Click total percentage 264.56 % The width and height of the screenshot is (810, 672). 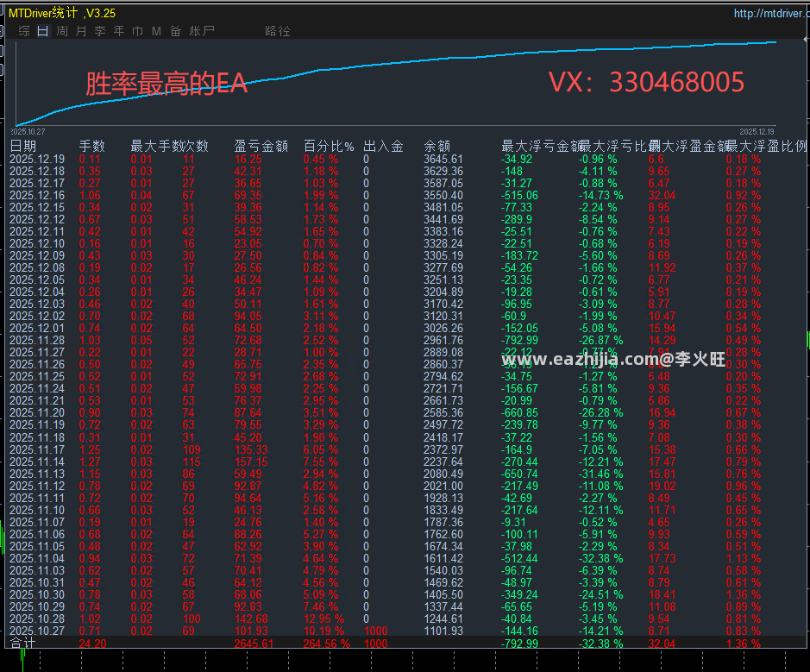click(326, 644)
